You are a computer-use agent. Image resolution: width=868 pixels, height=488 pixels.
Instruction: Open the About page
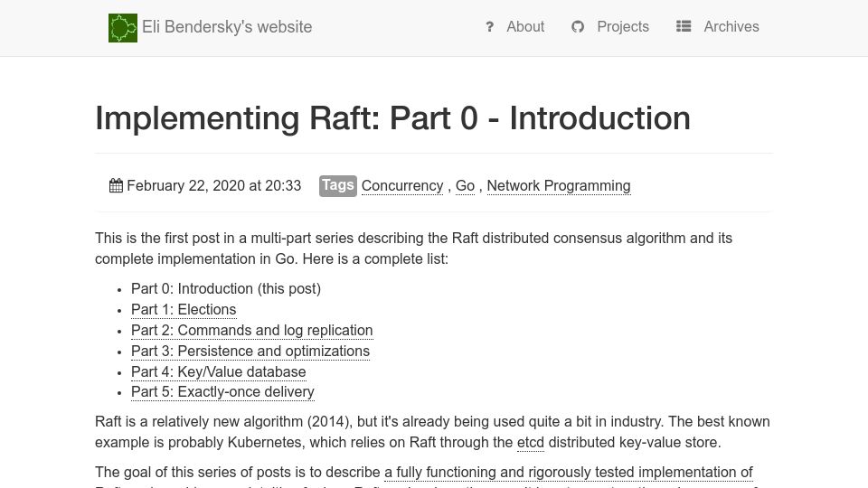pos(524,26)
